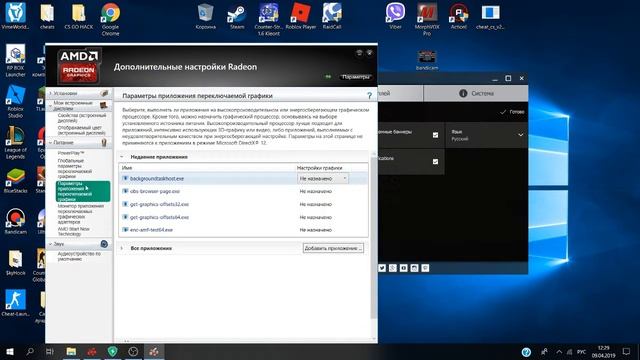
Task: Launch League of Legends shortcut
Action: tap(16, 142)
